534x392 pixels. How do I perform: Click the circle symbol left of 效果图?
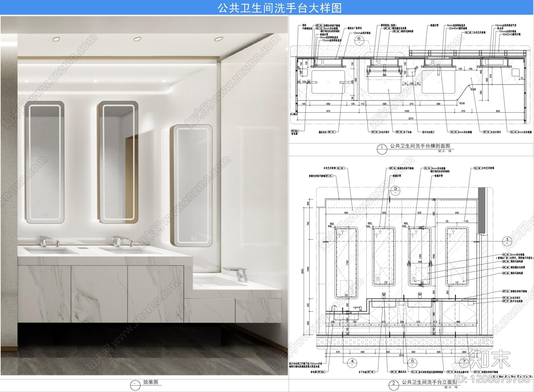[x=135, y=385]
